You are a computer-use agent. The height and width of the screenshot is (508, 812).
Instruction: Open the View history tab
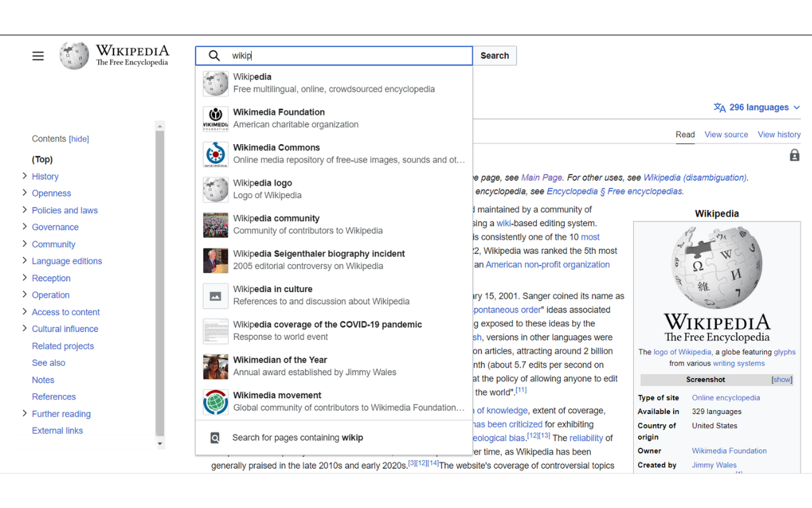779,135
